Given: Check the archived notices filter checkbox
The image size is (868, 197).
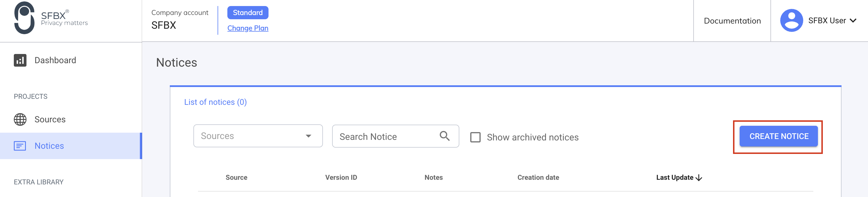Looking at the screenshot, I should [x=476, y=137].
